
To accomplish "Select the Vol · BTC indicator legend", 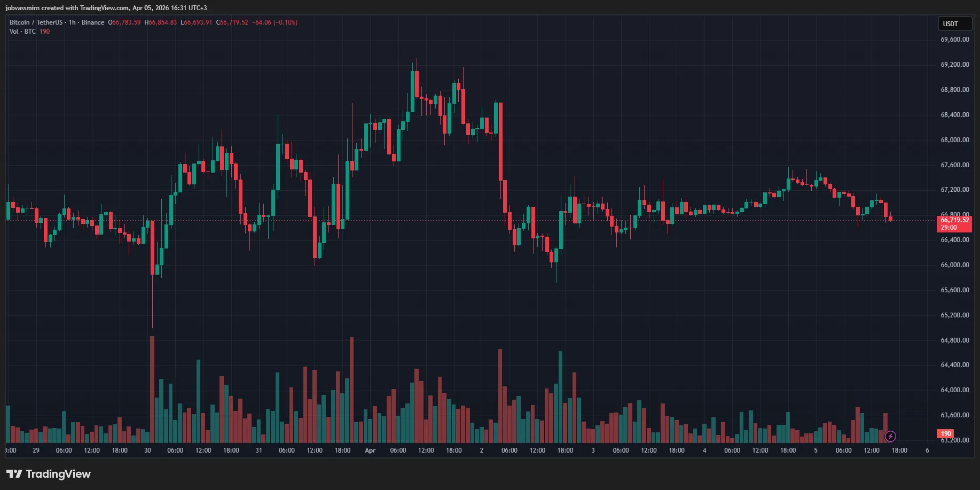I will [22, 32].
